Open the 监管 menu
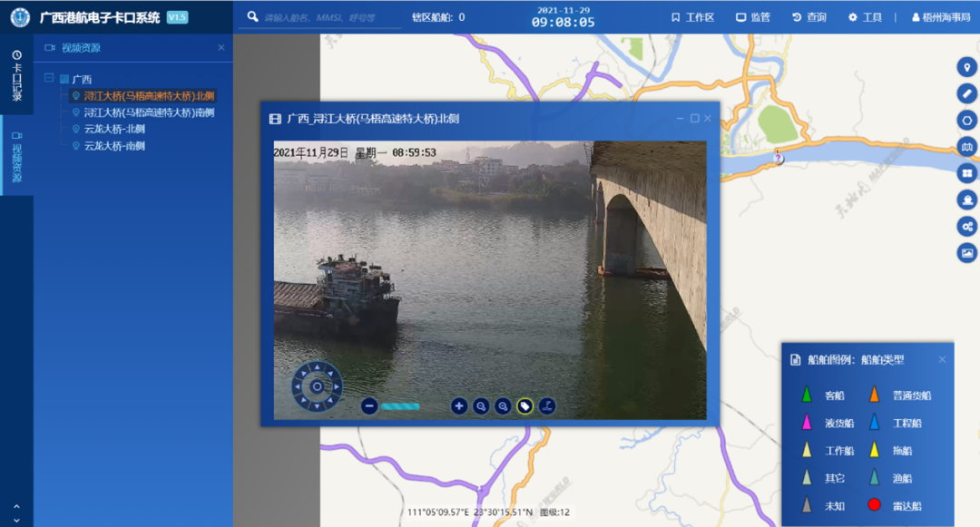The height and width of the screenshot is (527, 980). point(752,17)
